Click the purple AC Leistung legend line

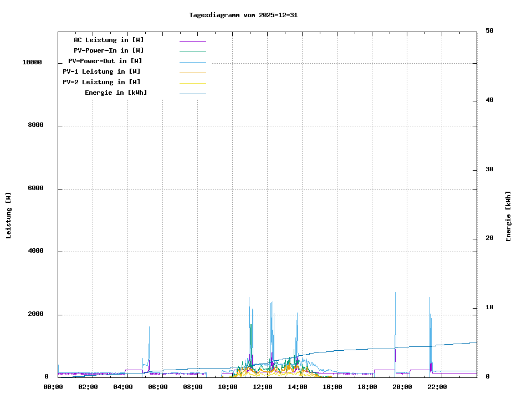click(192, 41)
